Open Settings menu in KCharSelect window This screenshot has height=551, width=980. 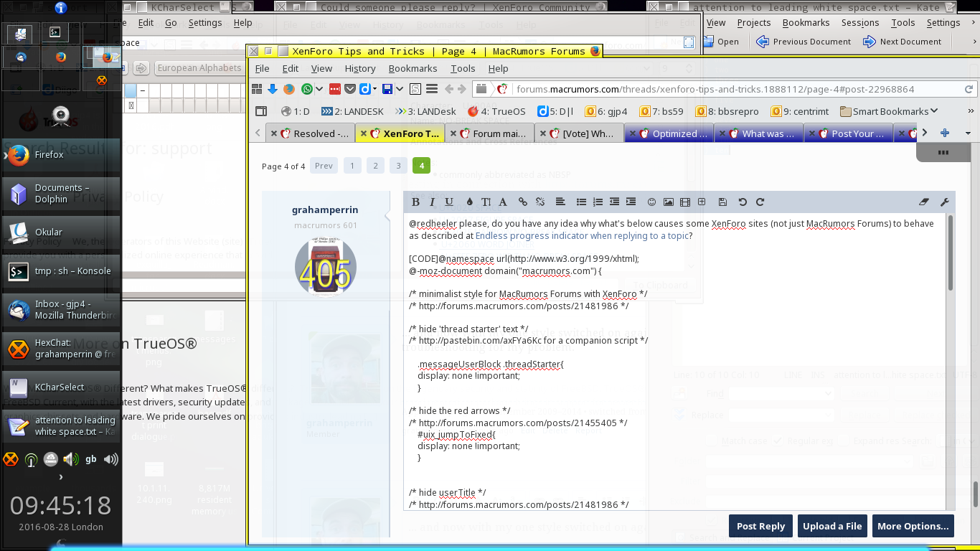(205, 22)
